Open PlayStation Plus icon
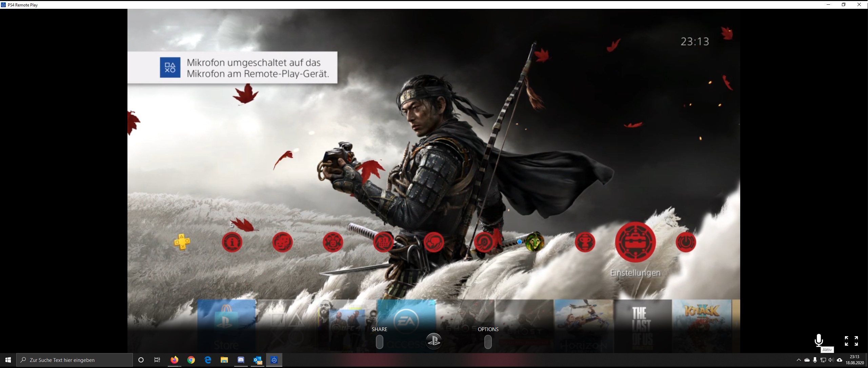The height and width of the screenshot is (368, 868). (182, 242)
